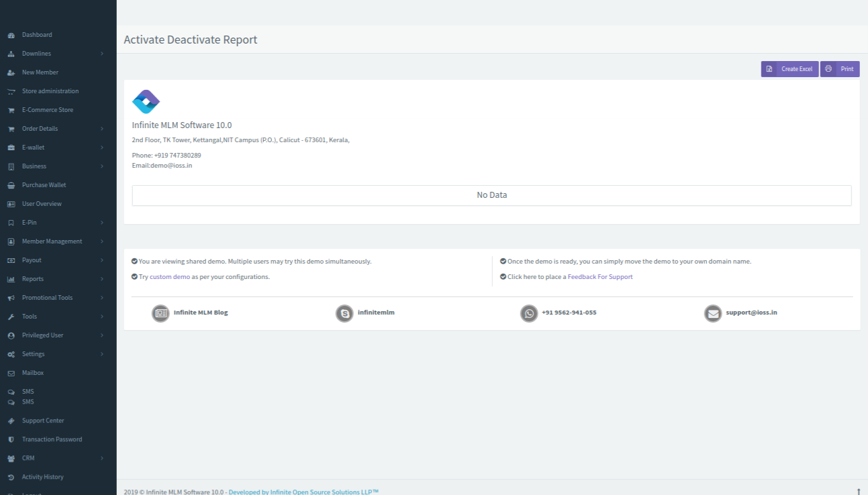Expand the Promotional Tools submenu chevron
Image resolution: width=868 pixels, height=495 pixels.
click(102, 298)
